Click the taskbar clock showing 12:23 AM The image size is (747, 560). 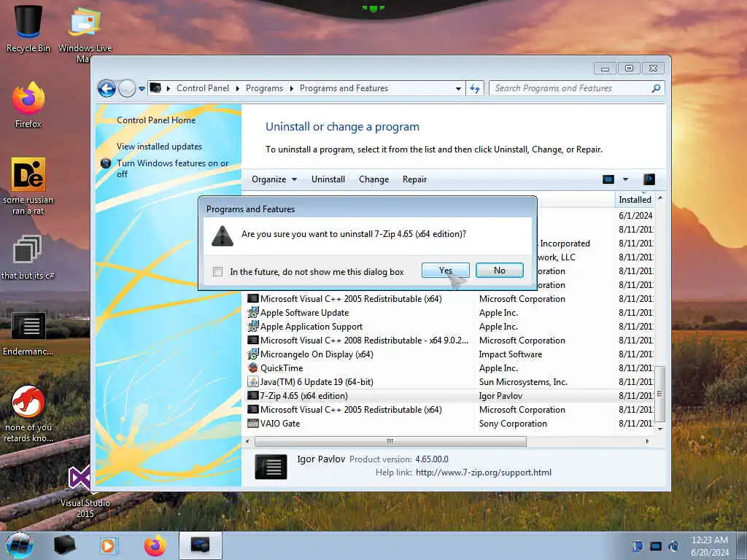pos(710,546)
